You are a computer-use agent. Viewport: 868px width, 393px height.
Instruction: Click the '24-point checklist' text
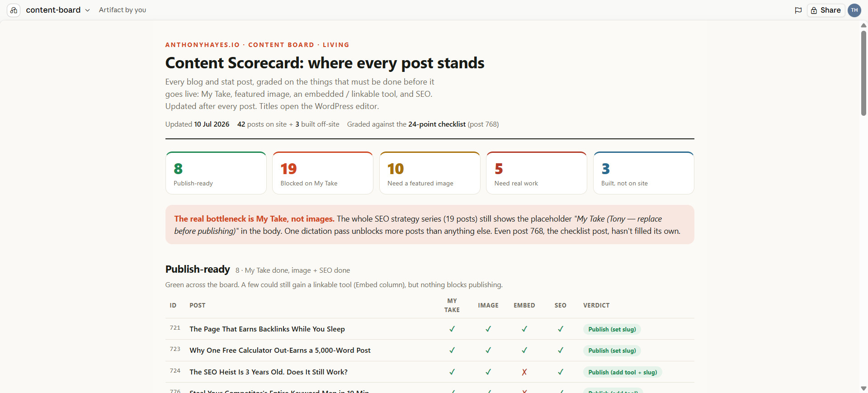pyautogui.click(x=437, y=124)
